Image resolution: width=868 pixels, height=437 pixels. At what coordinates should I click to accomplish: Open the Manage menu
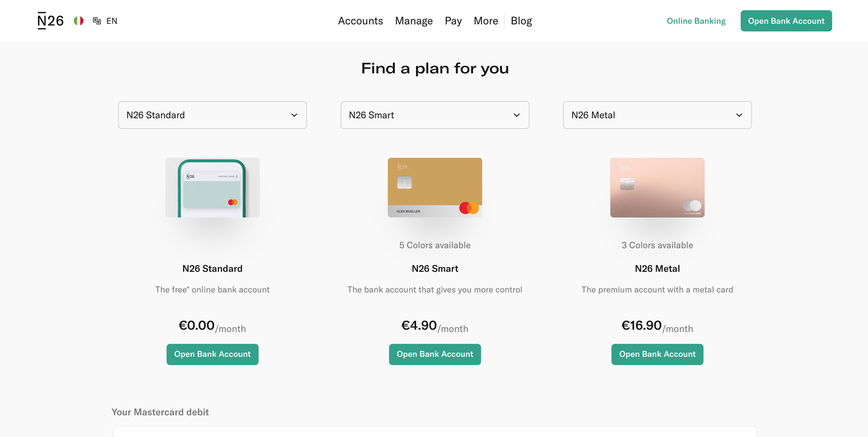point(414,21)
